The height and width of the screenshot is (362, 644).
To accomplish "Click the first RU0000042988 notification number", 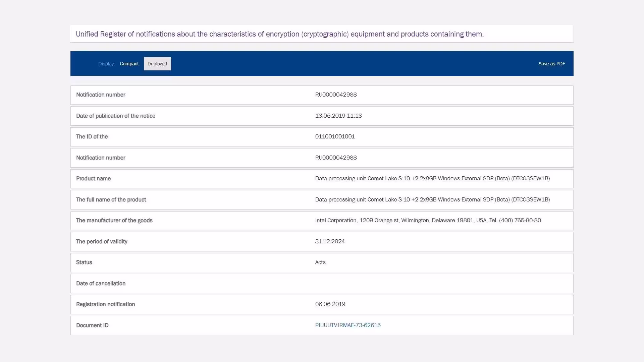I will (x=336, y=95).
